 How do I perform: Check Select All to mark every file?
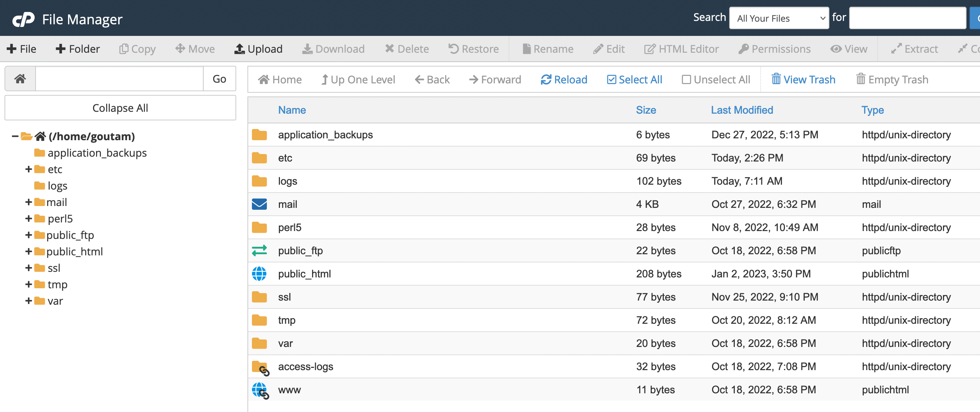(634, 79)
